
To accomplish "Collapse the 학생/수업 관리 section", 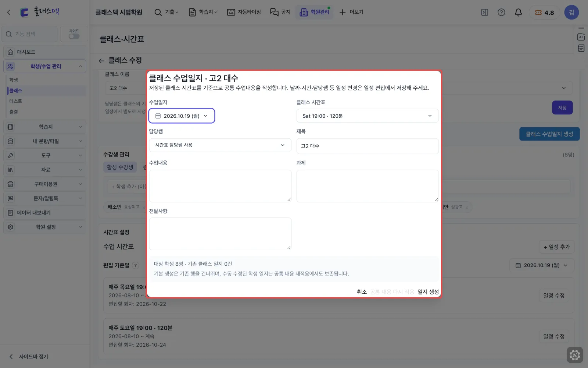I will [x=45, y=66].
